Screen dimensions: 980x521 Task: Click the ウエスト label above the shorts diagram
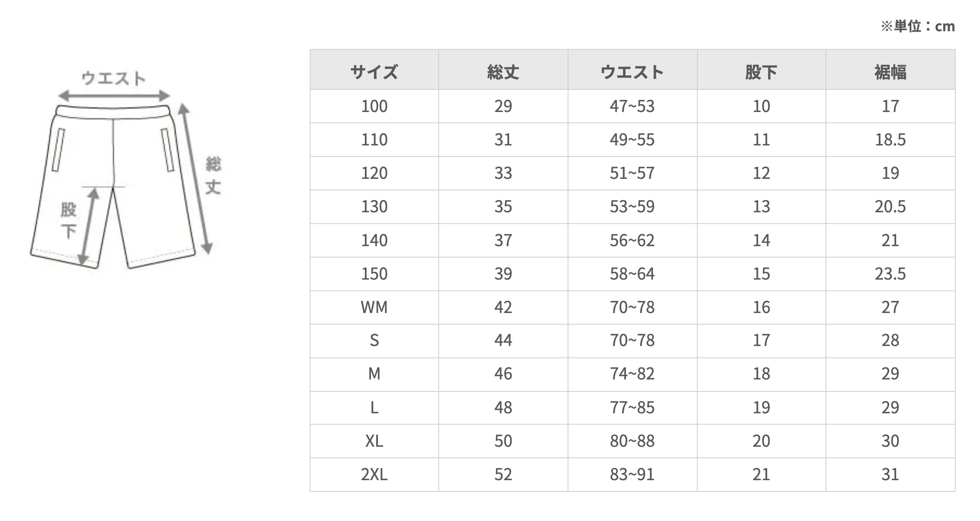113,78
